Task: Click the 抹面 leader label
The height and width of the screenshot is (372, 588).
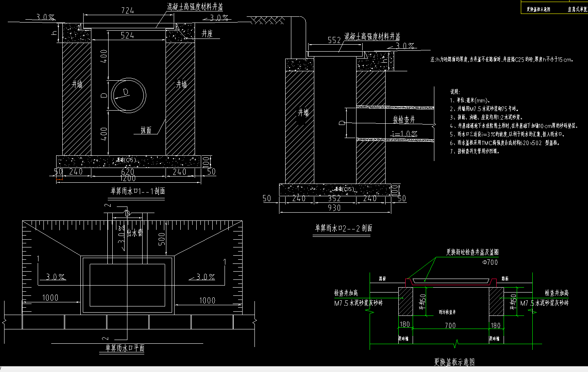Action: tap(146, 130)
